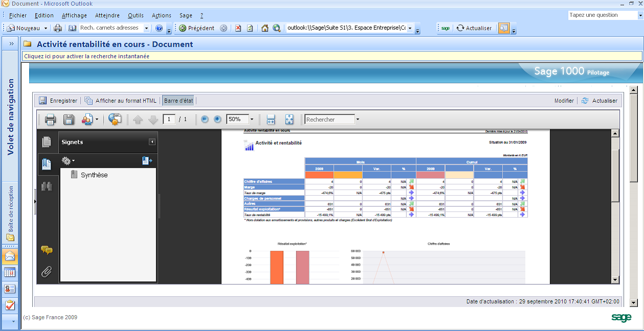The width and height of the screenshot is (644, 331).
Task: Click the previous page up arrow
Action: [x=137, y=120]
